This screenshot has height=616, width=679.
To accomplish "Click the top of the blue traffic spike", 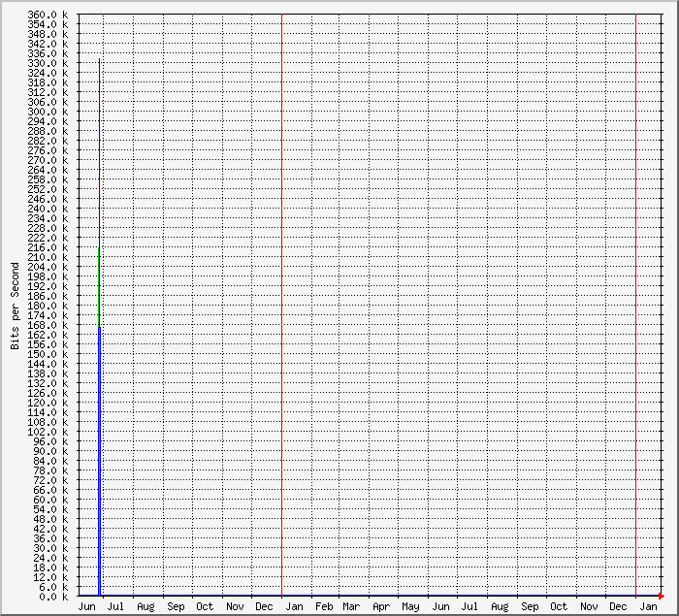I will [99, 60].
